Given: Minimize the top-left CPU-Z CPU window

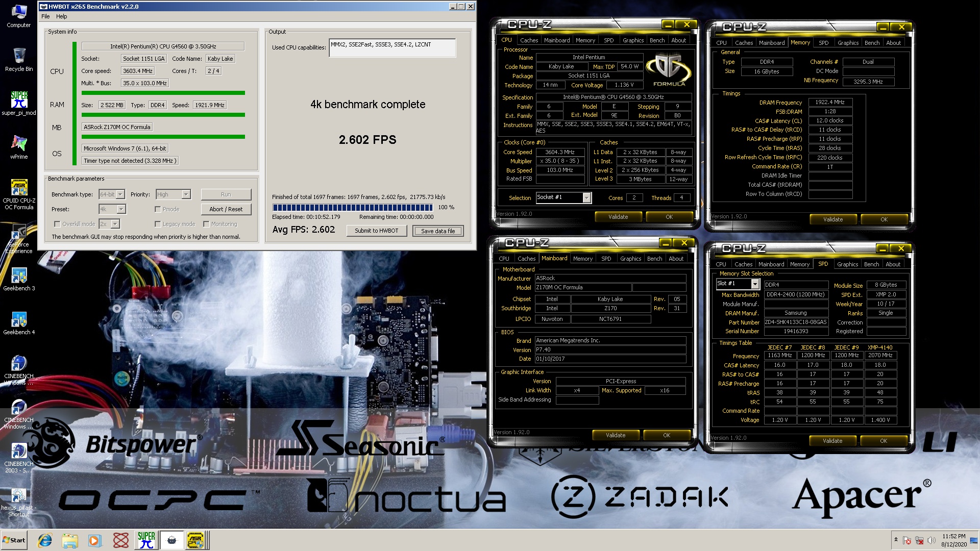Looking at the screenshot, I should click(x=668, y=24).
